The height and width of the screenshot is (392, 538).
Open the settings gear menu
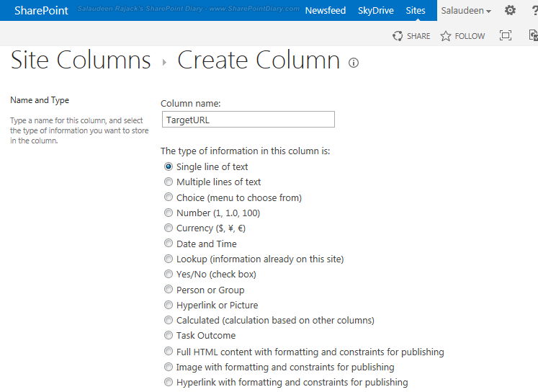[510, 11]
